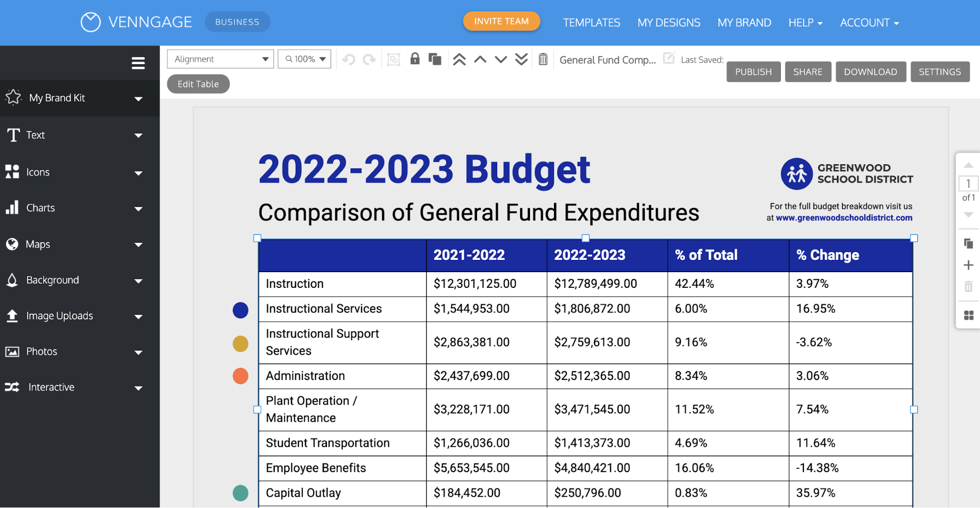Click the Edit Table button
Screen dimensions: 980x508
click(x=198, y=84)
